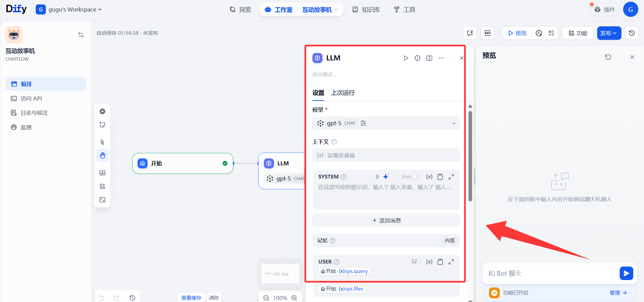The image size is (644, 302).
Task: Switch to pointer mode in canvas toolbar
Action: pyautogui.click(x=102, y=142)
